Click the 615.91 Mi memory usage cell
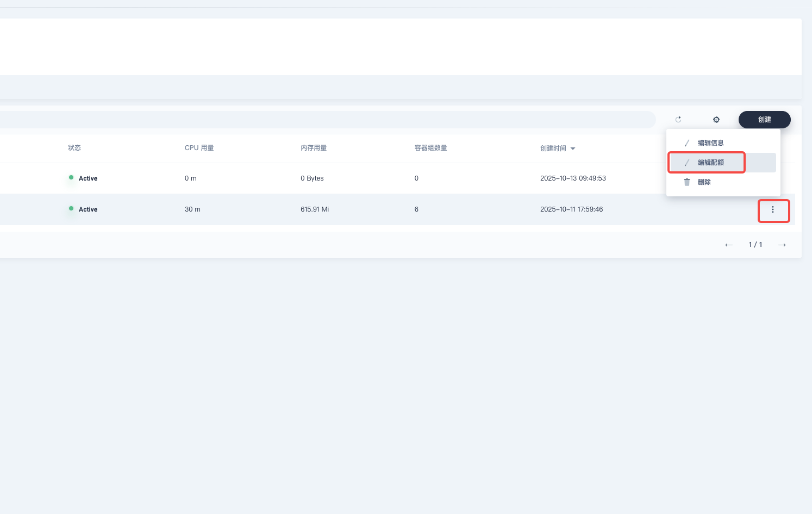812x514 pixels. click(x=315, y=209)
